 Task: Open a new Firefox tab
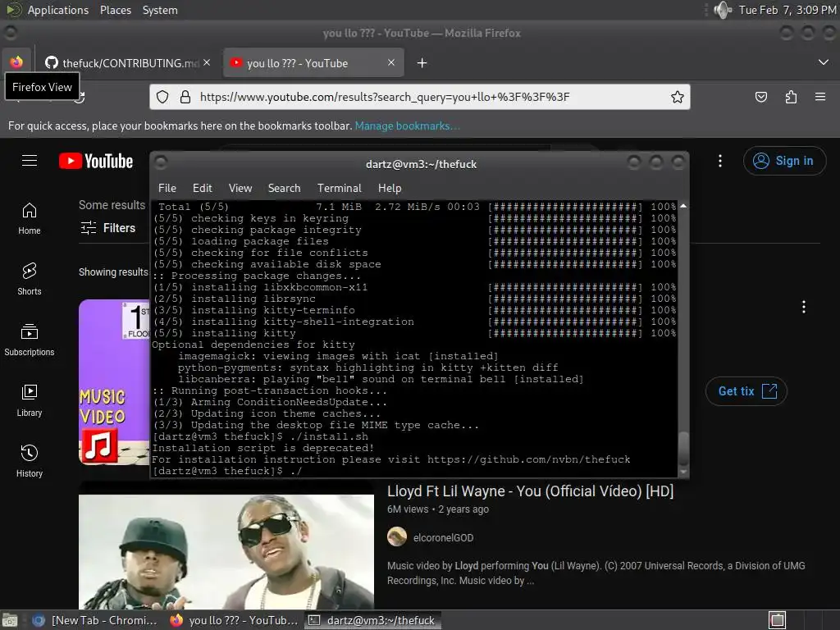[422, 63]
